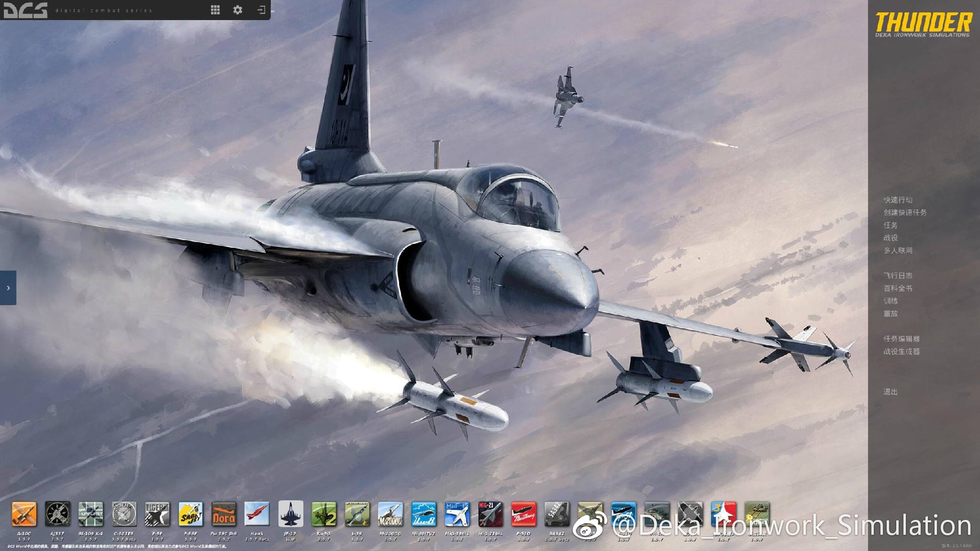Select the Ka-50 module icon
The image size is (980, 551).
[323, 514]
